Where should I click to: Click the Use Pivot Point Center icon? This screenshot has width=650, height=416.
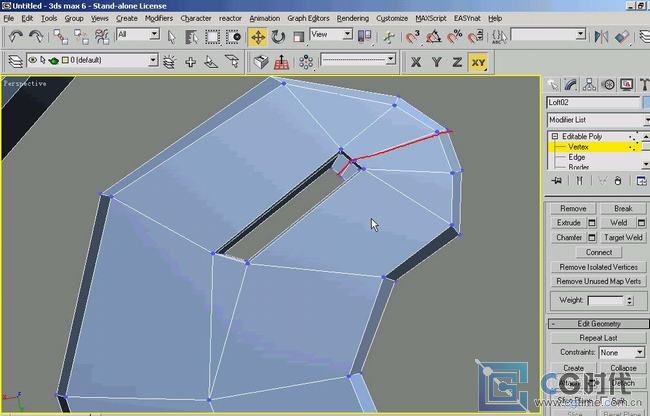tap(364, 36)
